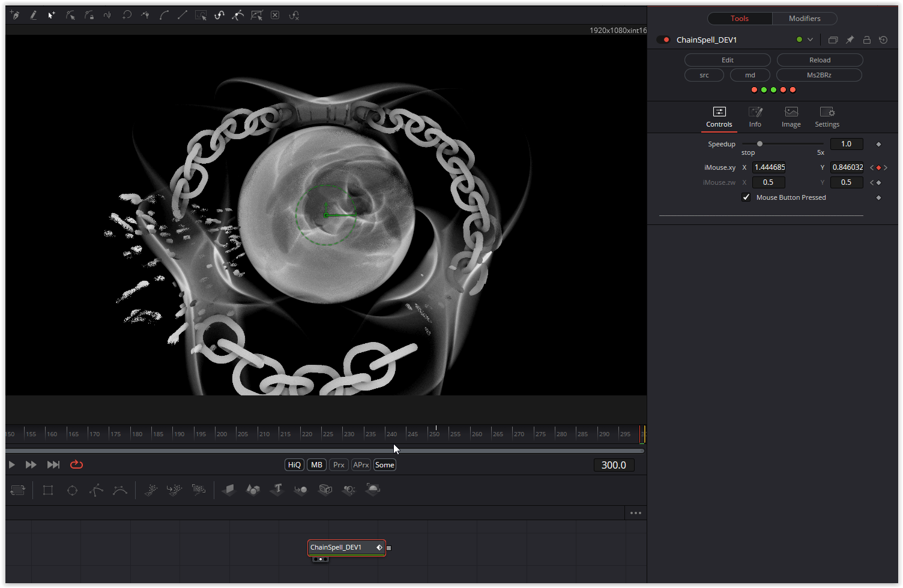Start playback with the play button

point(12,464)
